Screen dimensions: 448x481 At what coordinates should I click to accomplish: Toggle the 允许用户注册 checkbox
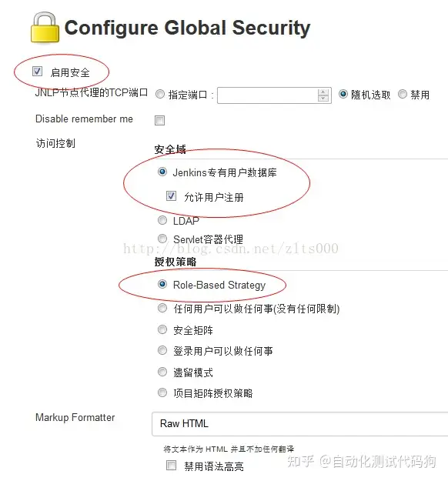tap(171, 195)
